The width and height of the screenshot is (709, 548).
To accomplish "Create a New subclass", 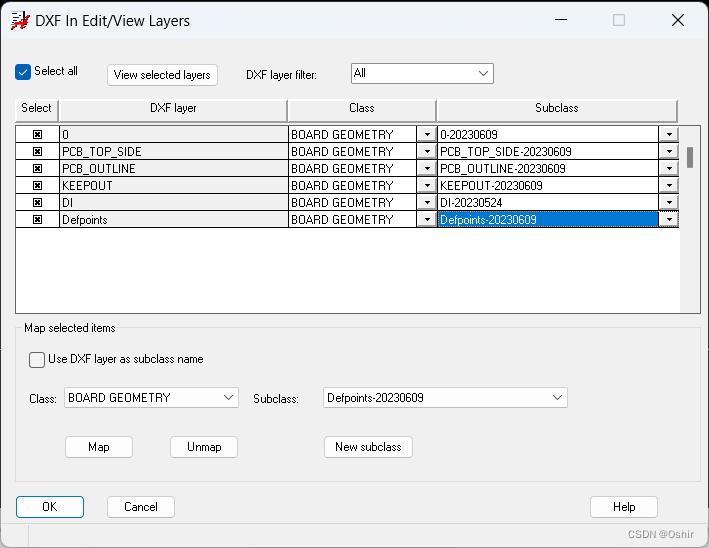I will [x=368, y=447].
